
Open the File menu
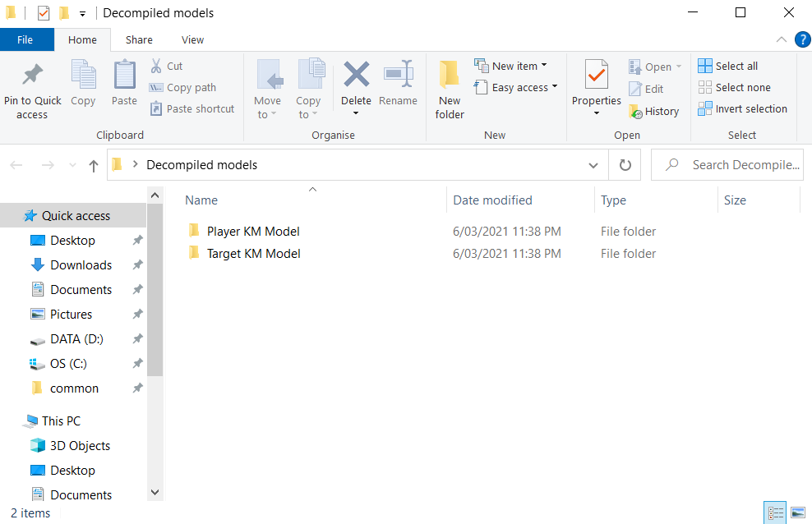25,39
